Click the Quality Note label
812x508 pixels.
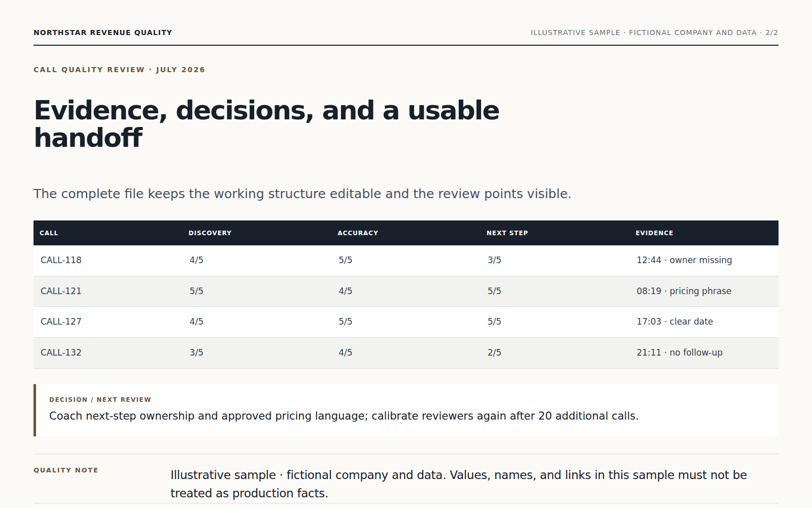pos(66,470)
